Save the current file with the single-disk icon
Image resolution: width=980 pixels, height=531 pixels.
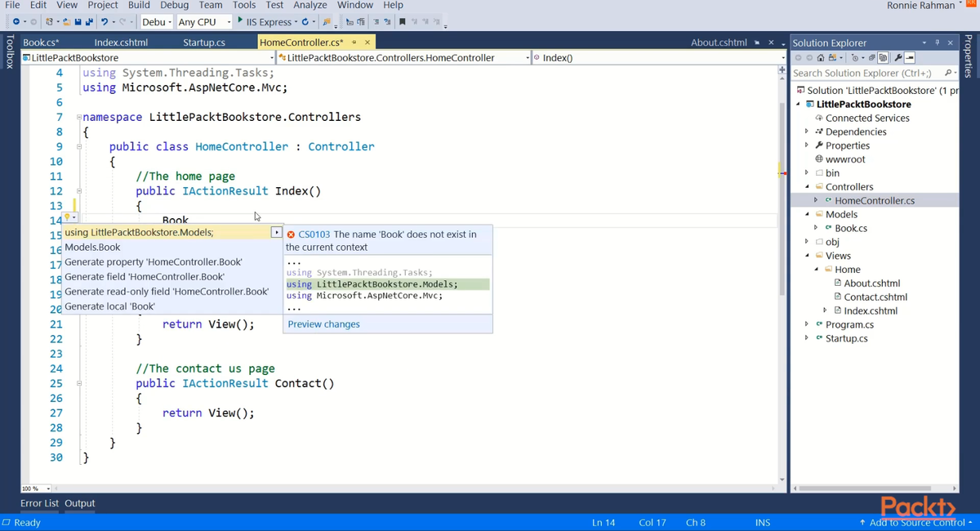(78, 22)
